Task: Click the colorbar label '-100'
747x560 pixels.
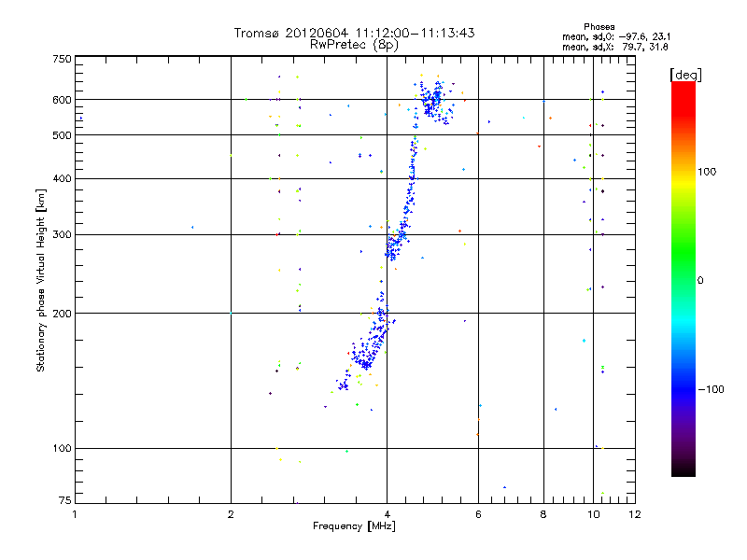Action: coord(711,389)
